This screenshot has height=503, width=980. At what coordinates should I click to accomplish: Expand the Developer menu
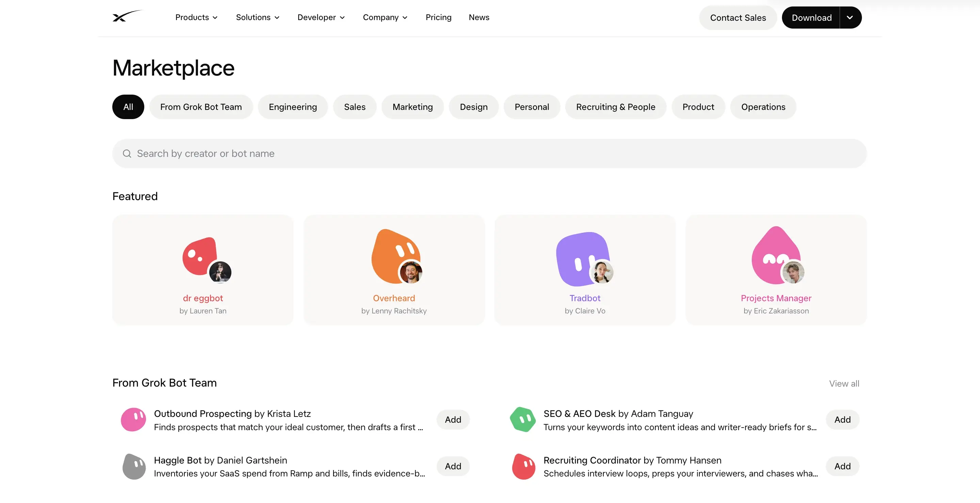[321, 17]
